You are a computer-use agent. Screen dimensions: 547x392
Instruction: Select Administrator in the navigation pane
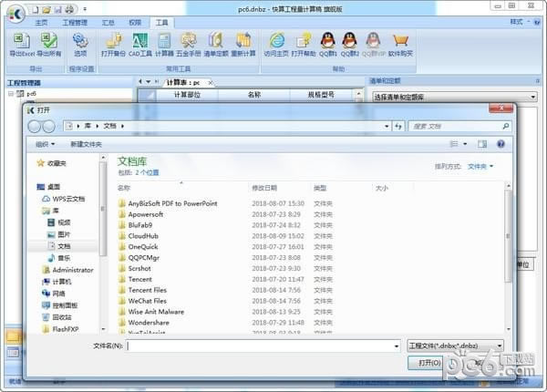pyautogui.click(x=72, y=270)
